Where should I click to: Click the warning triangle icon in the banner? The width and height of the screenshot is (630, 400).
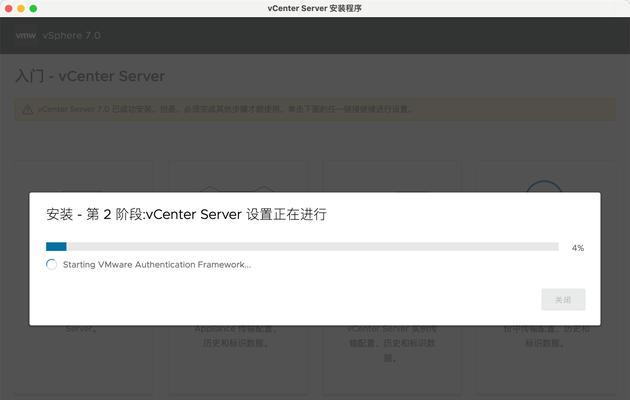click(28, 109)
